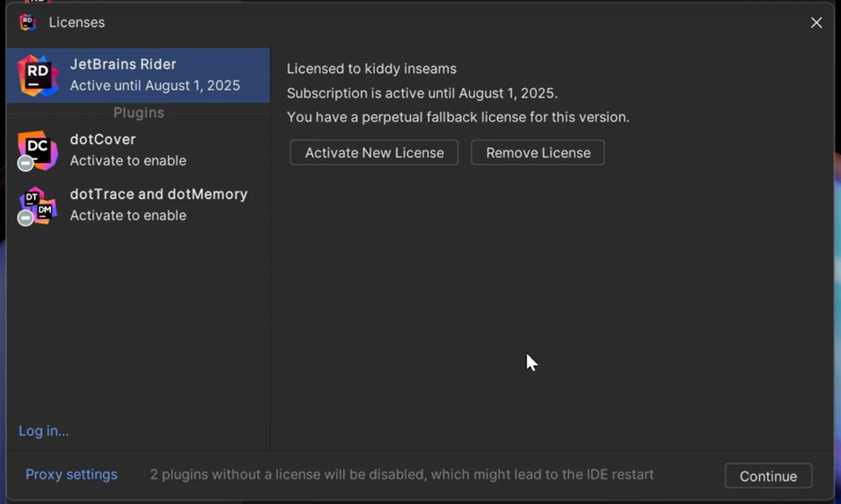
Task: Open the JetBrains Rider license entry
Action: [138, 76]
